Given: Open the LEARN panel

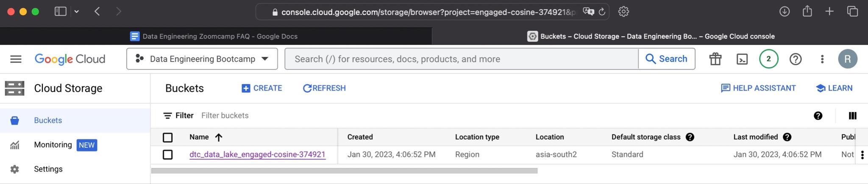Looking at the screenshot, I should point(834,88).
